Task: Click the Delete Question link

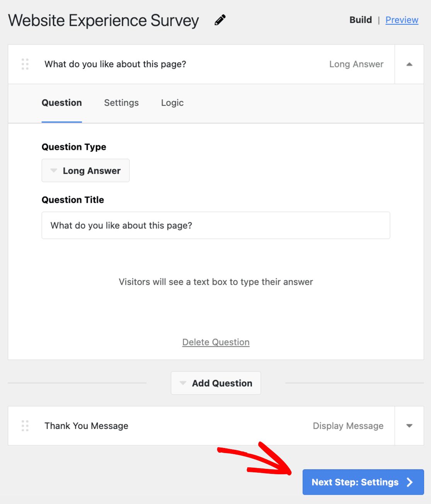Action: pos(216,342)
